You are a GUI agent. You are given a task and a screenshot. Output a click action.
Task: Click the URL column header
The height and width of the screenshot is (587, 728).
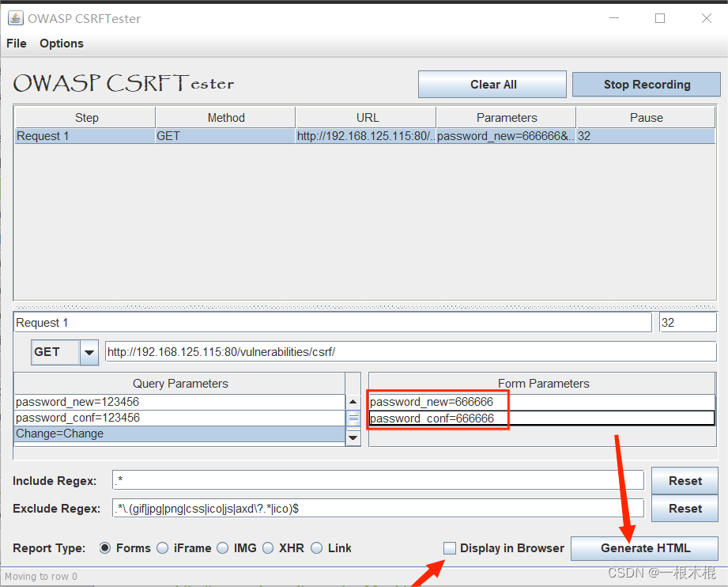[x=366, y=118]
